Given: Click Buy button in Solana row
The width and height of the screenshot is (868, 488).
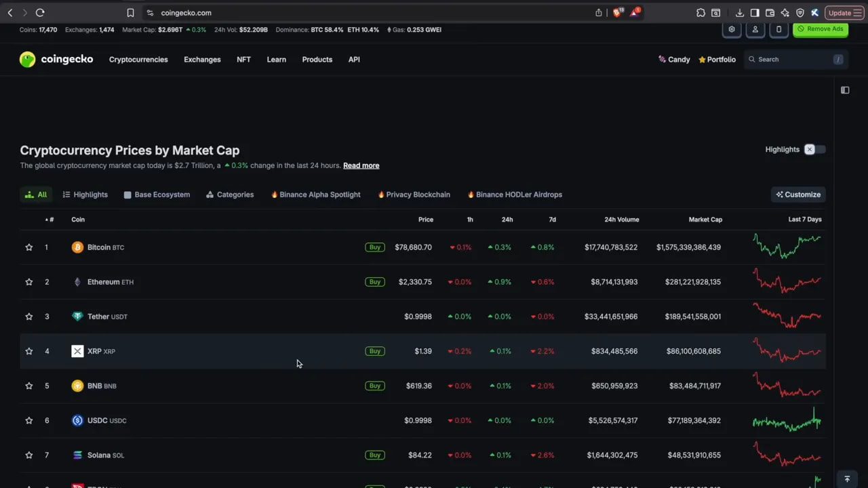Looking at the screenshot, I should click(x=374, y=455).
